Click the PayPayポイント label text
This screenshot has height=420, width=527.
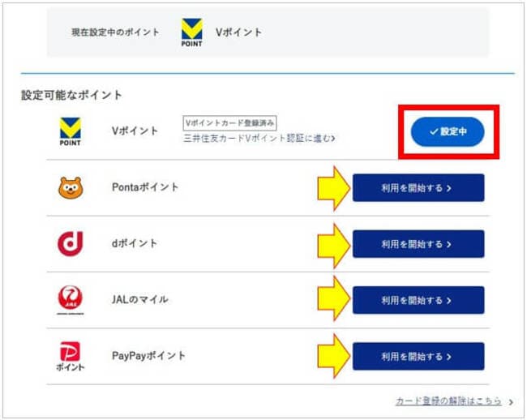pyautogui.click(x=148, y=356)
